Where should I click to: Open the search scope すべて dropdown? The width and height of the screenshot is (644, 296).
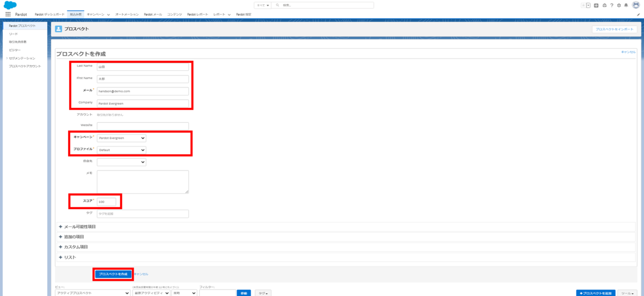[262, 5]
